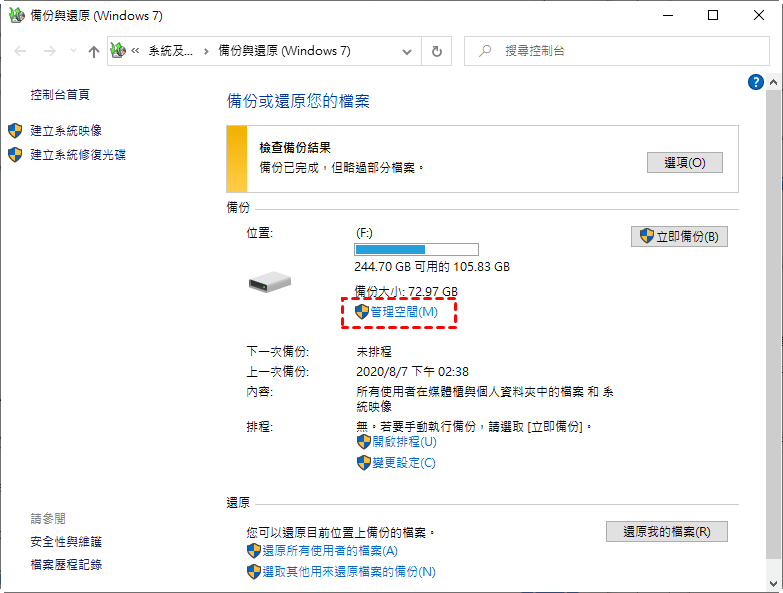The height and width of the screenshot is (593, 783).
Task: Click the scrollbar up arrow
Action: tap(773, 82)
